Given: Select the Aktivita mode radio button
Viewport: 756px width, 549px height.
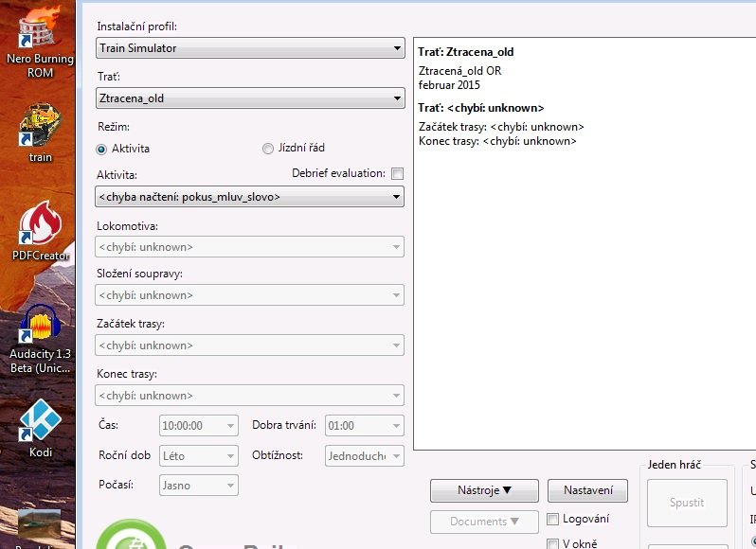Looking at the screenshot, I should pyautogui.click(x=102, y=149).
